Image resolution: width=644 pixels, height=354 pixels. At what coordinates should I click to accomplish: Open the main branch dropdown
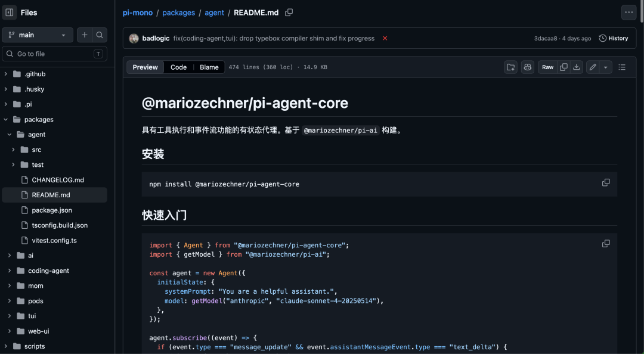(x=38, y=35)
